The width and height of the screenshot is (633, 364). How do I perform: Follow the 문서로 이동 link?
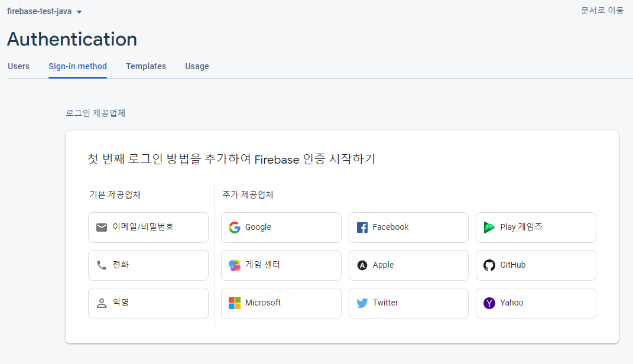point(602,11)
